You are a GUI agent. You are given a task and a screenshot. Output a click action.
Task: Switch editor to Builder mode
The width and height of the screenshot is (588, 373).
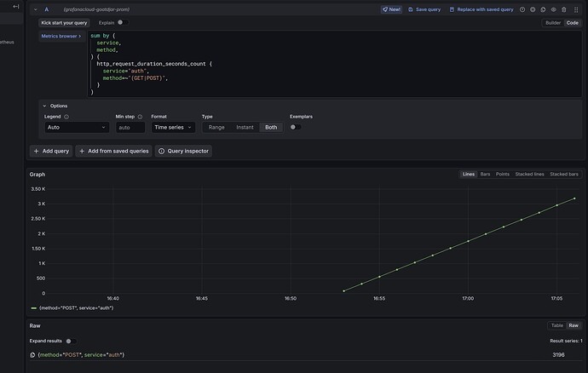click(553, 23)
